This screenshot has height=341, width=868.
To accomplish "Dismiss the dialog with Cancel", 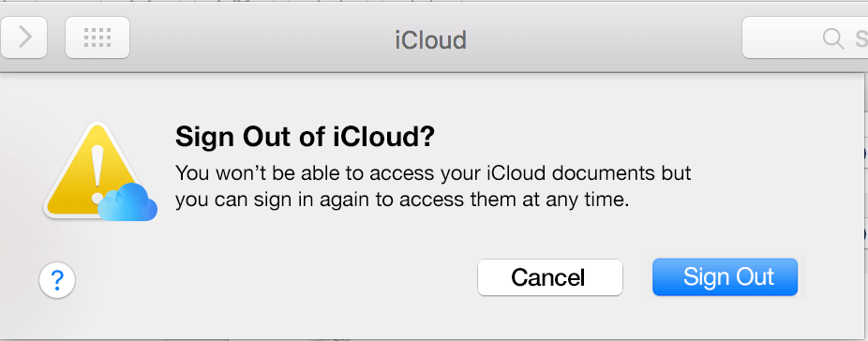I will coord(549,277).
